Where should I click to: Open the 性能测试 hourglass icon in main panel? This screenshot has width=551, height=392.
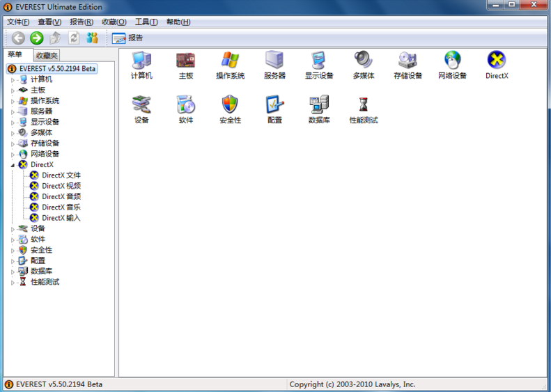click(x=364, y=109)
